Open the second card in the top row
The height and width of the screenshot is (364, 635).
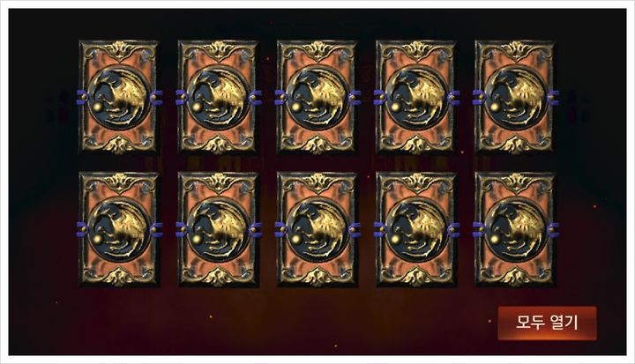(218, 97)
